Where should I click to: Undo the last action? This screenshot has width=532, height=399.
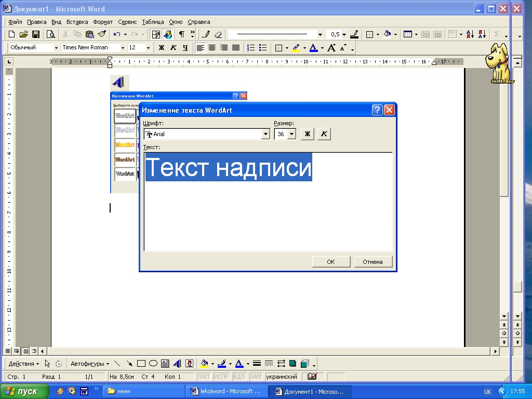[117, 34]
